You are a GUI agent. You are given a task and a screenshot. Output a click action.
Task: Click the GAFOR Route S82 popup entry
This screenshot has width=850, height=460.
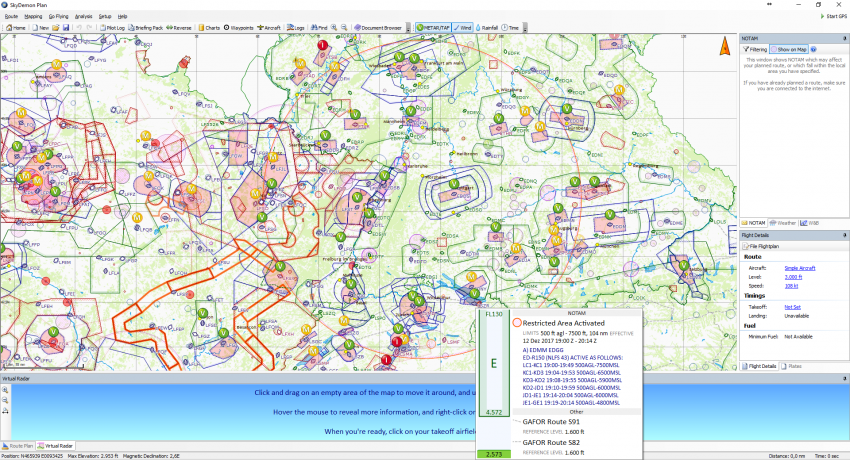pyautogui.click(x=551, y=443)
